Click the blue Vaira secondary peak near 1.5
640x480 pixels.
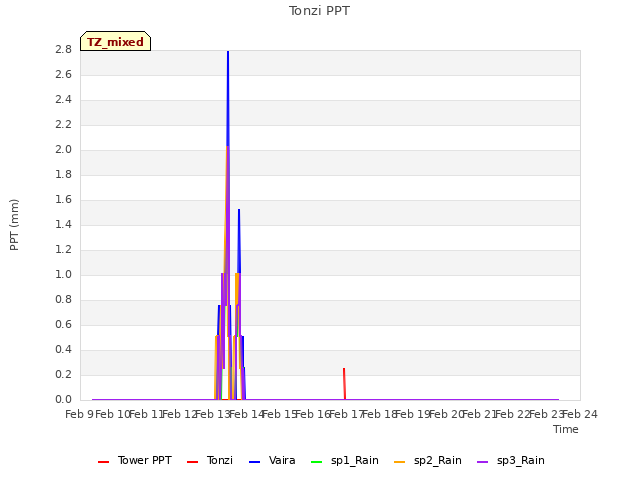[239, 211]
